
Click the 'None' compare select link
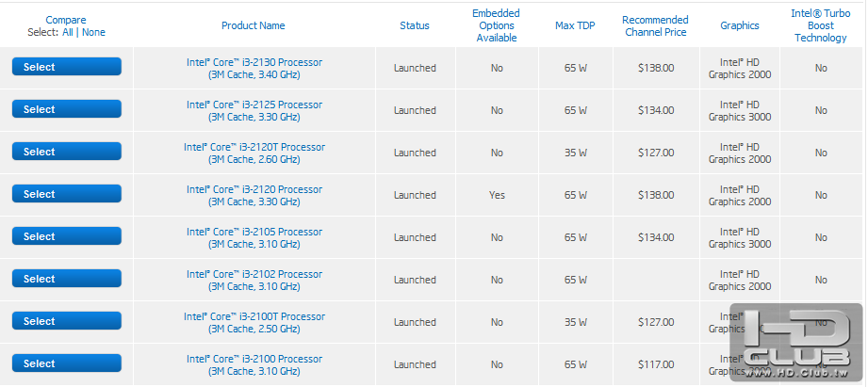(93, 32)
